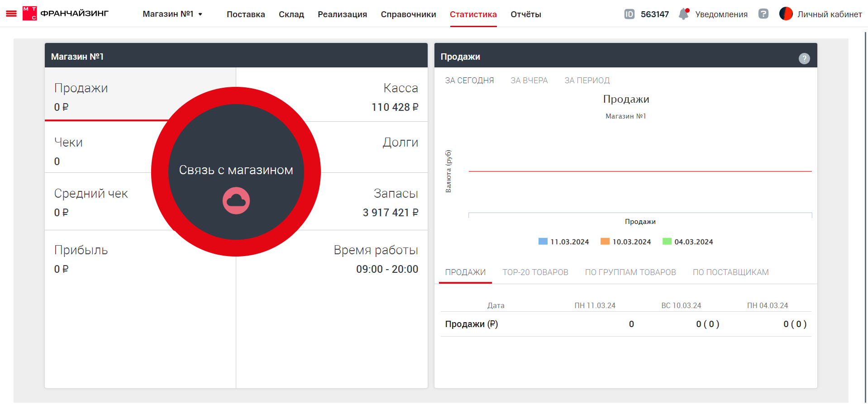Click the Магазин №1 panel header

coord(236,56)
